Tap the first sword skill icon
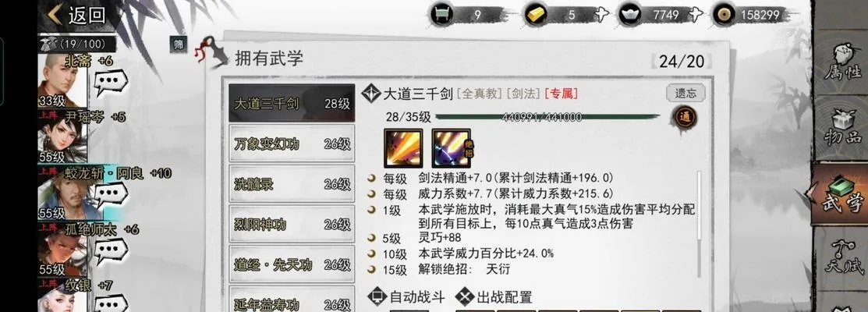Screen dimensions: 868x312 [x=403, y=147]
